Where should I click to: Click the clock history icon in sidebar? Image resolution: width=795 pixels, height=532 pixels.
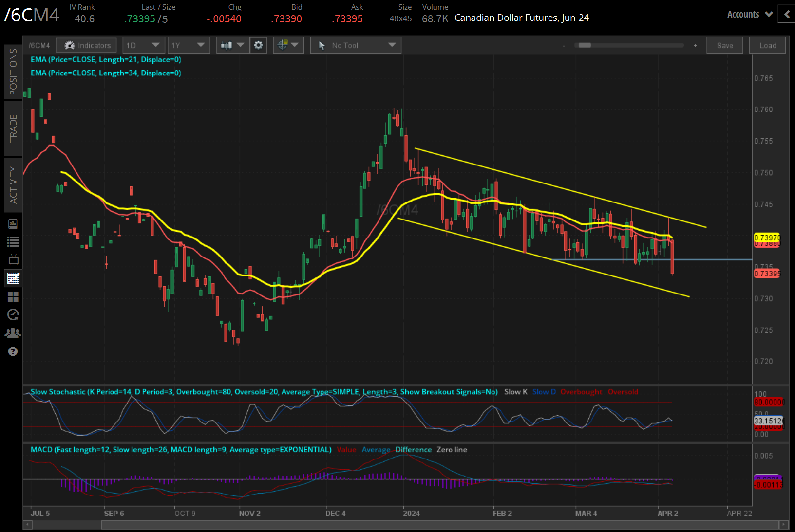13,314
